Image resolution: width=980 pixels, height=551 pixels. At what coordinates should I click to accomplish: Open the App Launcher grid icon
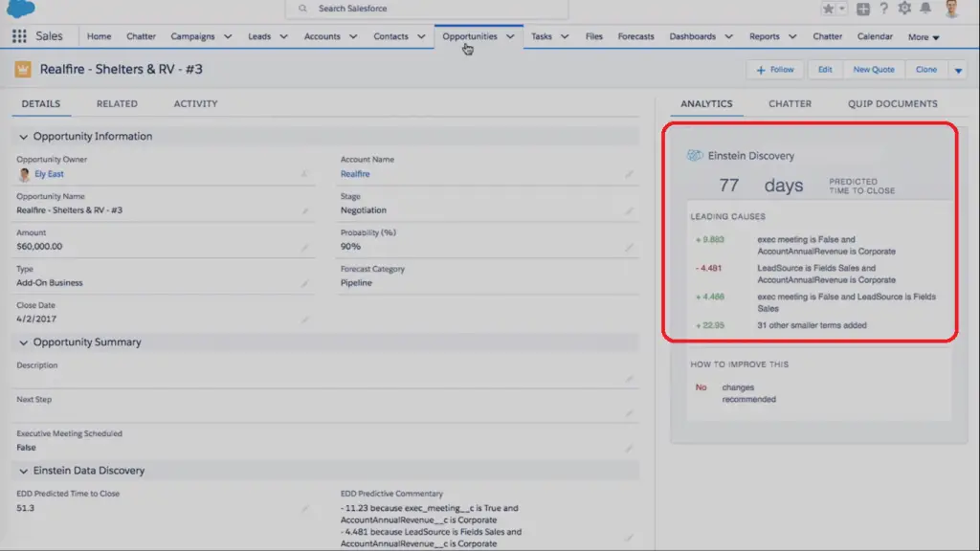19,36
